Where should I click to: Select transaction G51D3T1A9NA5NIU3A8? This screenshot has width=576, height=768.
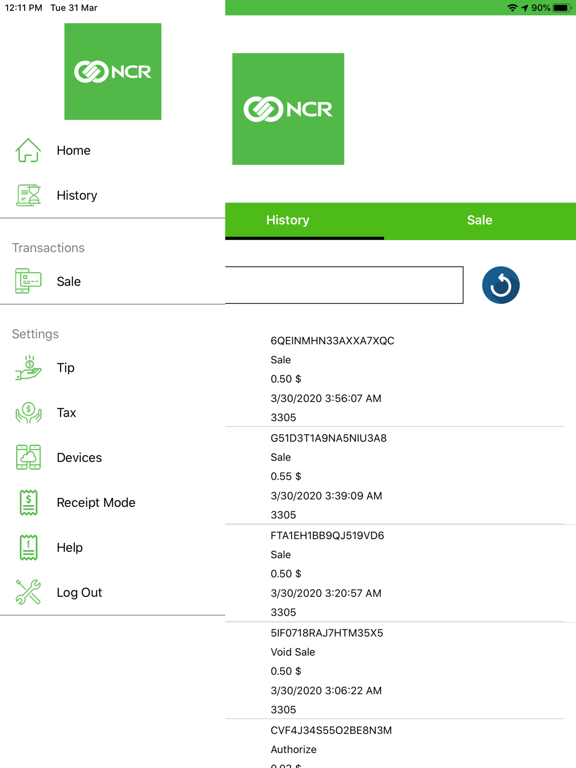point(329,438)
